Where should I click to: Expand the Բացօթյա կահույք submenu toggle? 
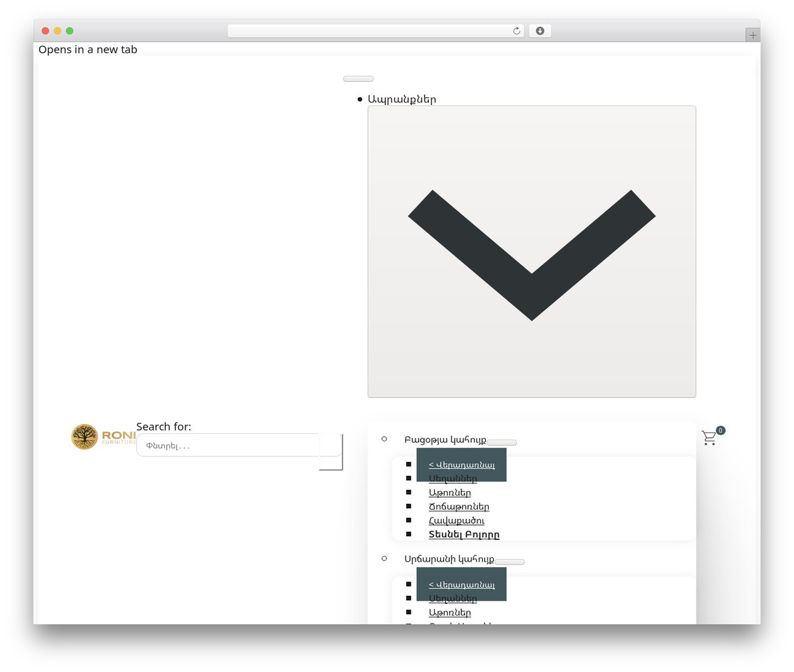tap(501, 443)
